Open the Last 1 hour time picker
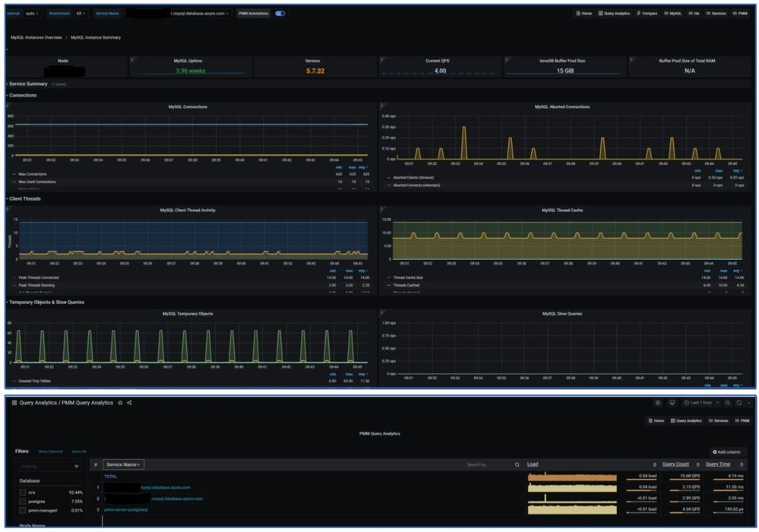The image size is (759, 532). click(x=701, y=403)
